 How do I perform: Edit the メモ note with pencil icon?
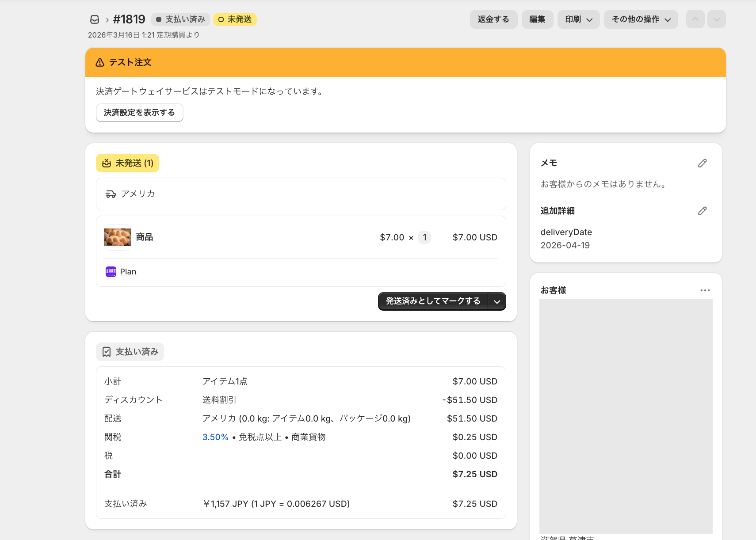pos(702,164)
